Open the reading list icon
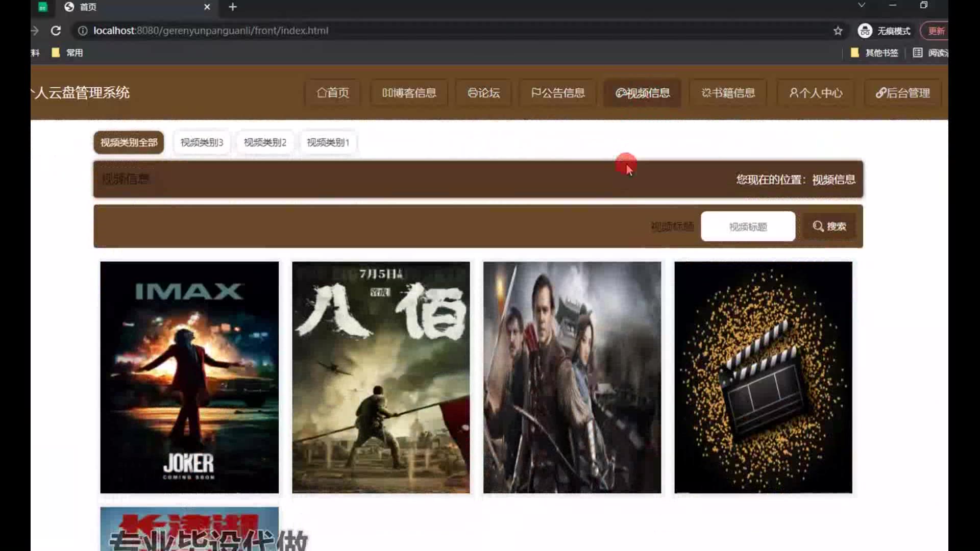 (917, 53)
